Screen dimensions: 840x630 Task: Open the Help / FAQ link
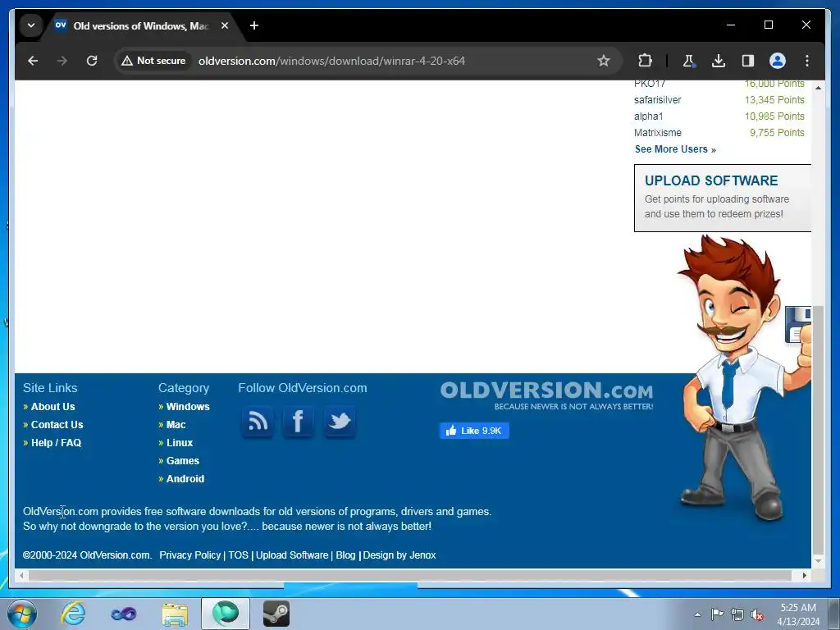coord(56,443)
